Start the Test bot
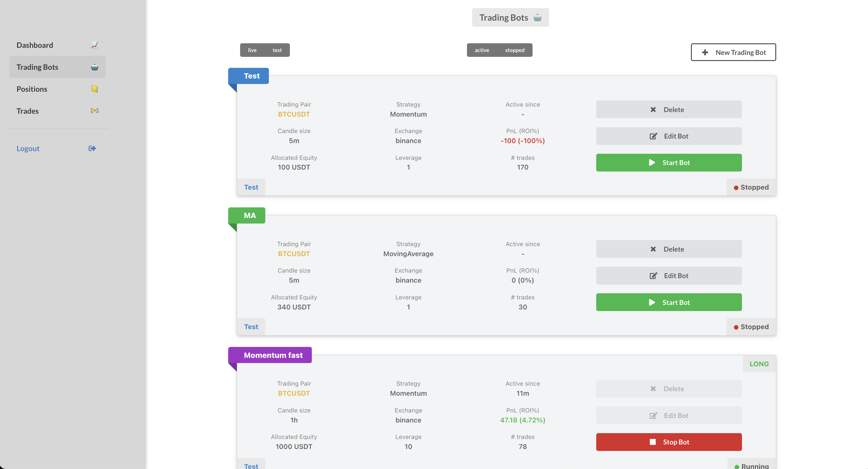The width and height of the screenshot is (868, 469). 669,162
